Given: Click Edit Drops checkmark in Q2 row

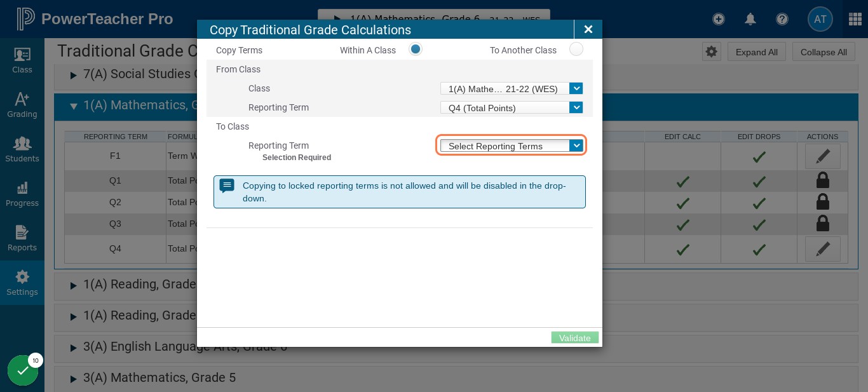Looking at the screenshot, I should tap(759, 203).
